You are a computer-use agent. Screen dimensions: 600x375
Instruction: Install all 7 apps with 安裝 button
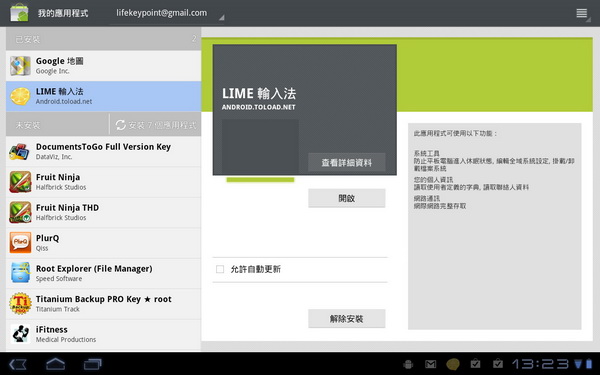point(155,125)
